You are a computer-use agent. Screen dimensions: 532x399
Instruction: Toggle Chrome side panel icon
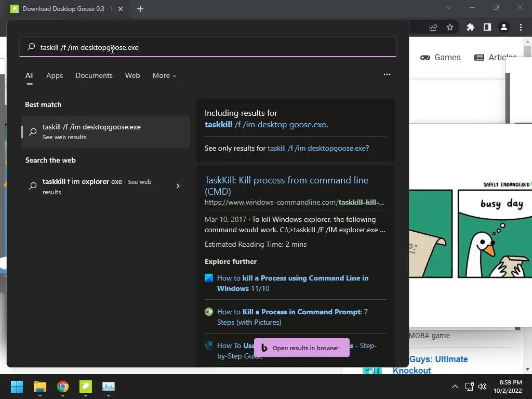tap(487, 27)
